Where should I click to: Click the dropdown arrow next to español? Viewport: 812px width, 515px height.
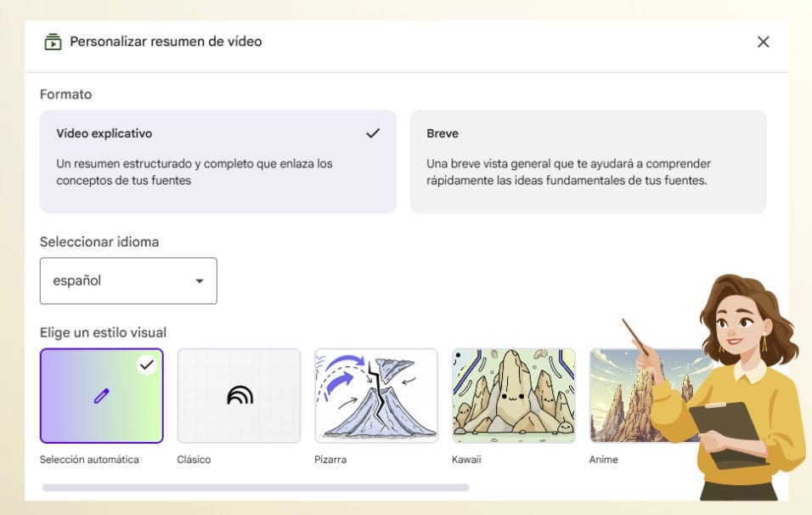pyautogui.click(x=199, y=280)
